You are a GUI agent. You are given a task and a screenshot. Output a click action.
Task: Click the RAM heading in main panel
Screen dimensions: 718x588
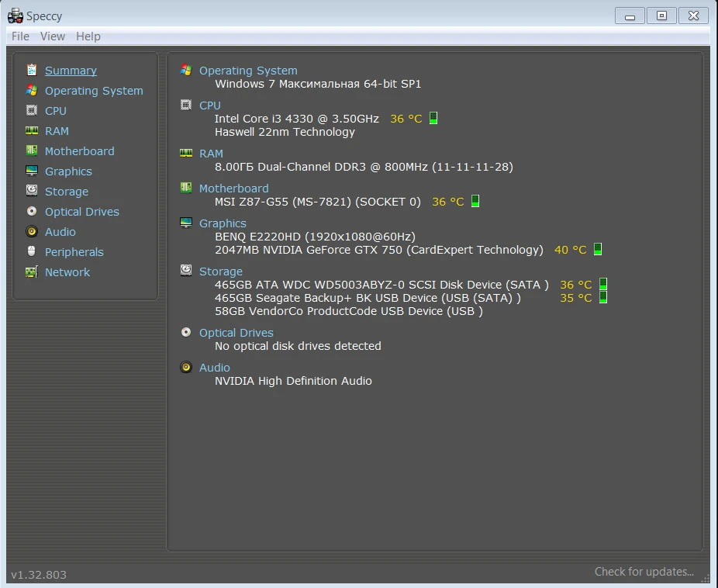pos(211,154)
